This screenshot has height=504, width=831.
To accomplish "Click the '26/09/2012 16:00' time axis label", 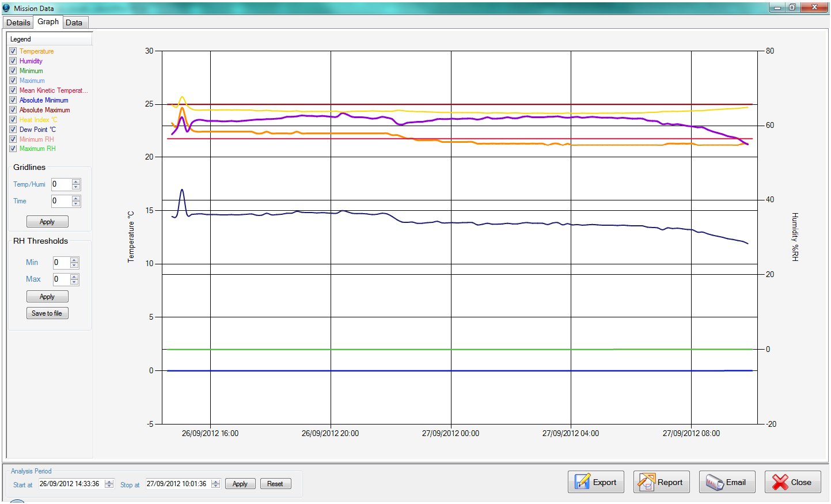I will point(210,433).
